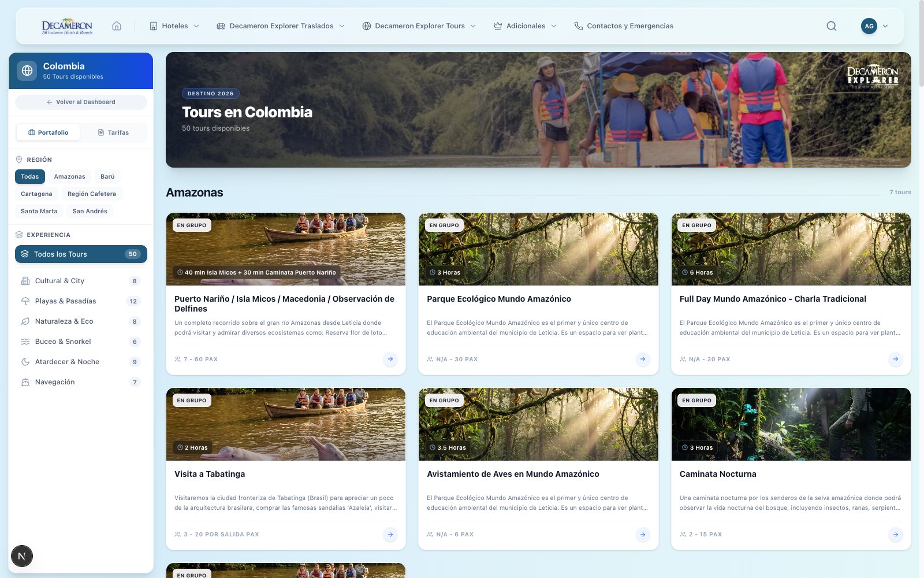Filter by Amazonas region
The image size is (924, 578).
[x=69, y=176]
